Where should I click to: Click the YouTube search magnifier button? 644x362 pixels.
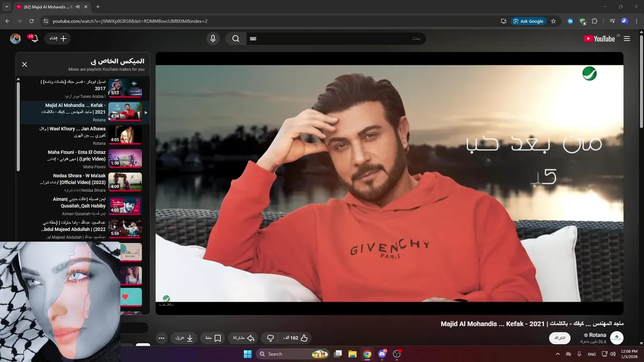tap(235, 39)
